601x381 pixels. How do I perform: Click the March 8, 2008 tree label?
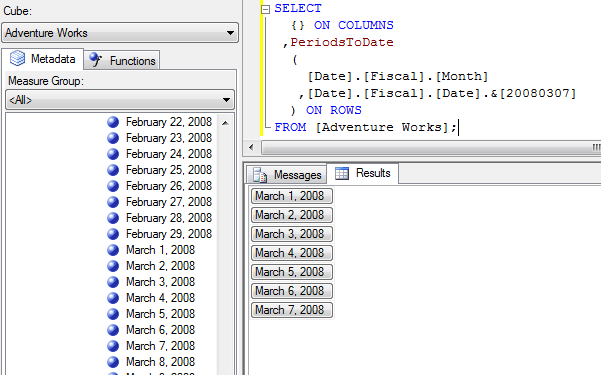click(x=160, y=362)
